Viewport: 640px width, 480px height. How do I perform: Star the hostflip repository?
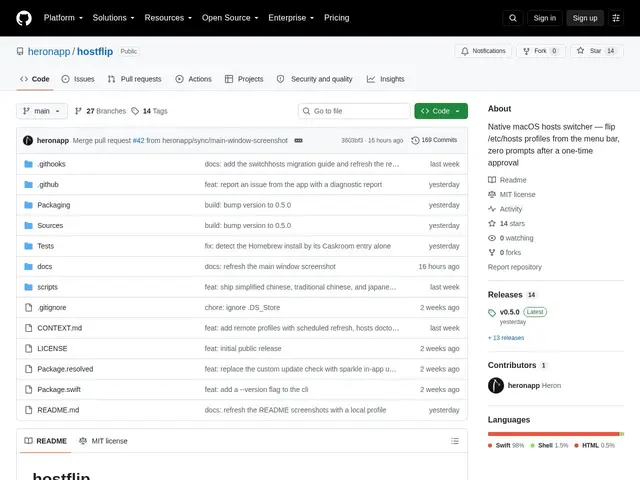point(596,51)
